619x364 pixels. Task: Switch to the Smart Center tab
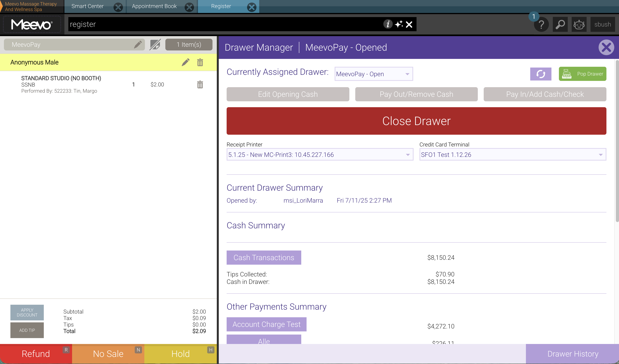click(x=87, y=6)
